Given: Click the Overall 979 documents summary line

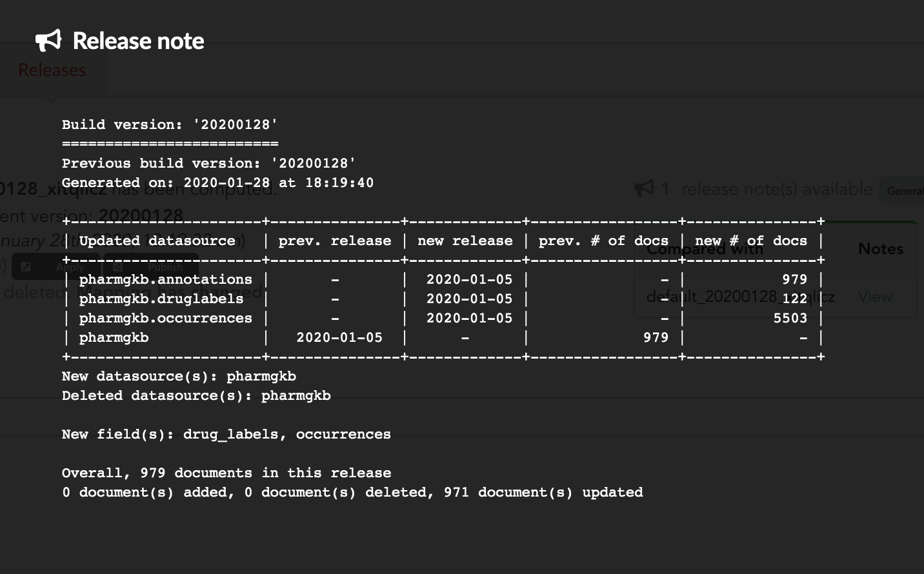Looking at the screenshot, I should [226, 473].
